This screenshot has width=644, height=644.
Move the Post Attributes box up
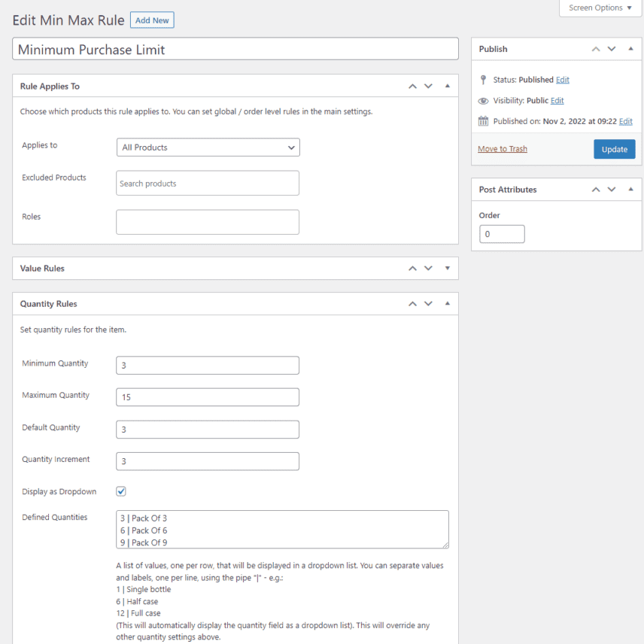(x=596, y=189)
